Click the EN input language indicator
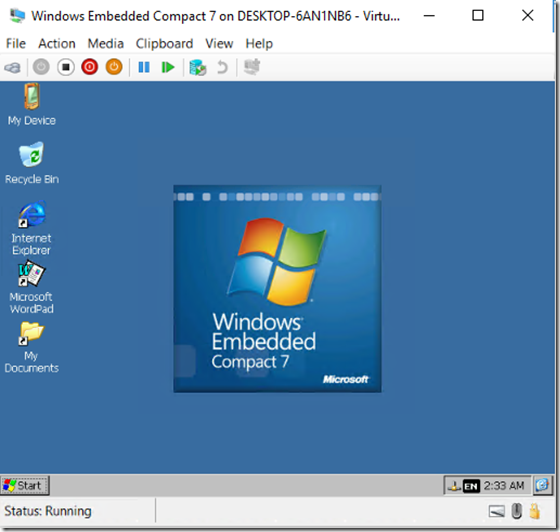 471,486
